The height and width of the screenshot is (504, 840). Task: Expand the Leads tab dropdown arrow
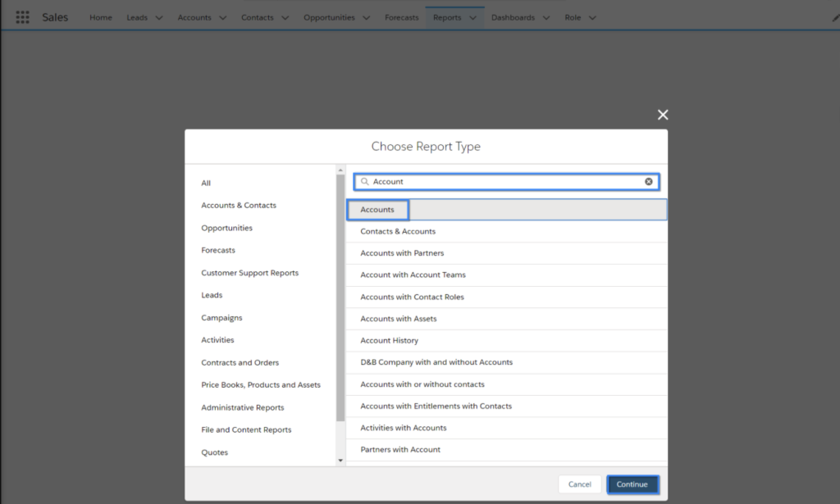click(x=159, y=18)
